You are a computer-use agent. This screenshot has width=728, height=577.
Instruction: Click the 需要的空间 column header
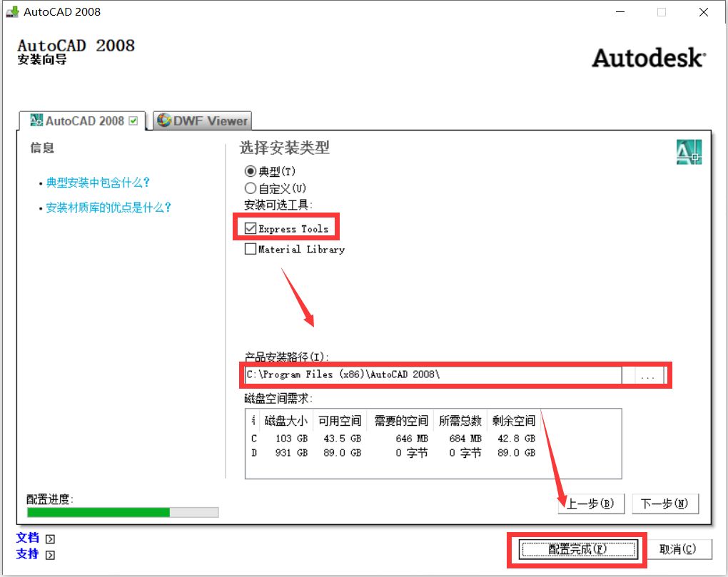pos(400,421)
